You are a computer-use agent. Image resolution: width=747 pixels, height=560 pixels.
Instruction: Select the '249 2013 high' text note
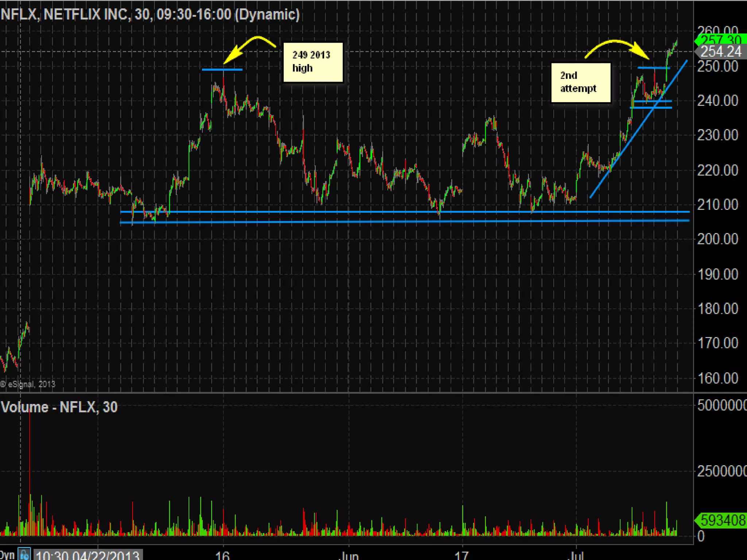click(313, 62)
